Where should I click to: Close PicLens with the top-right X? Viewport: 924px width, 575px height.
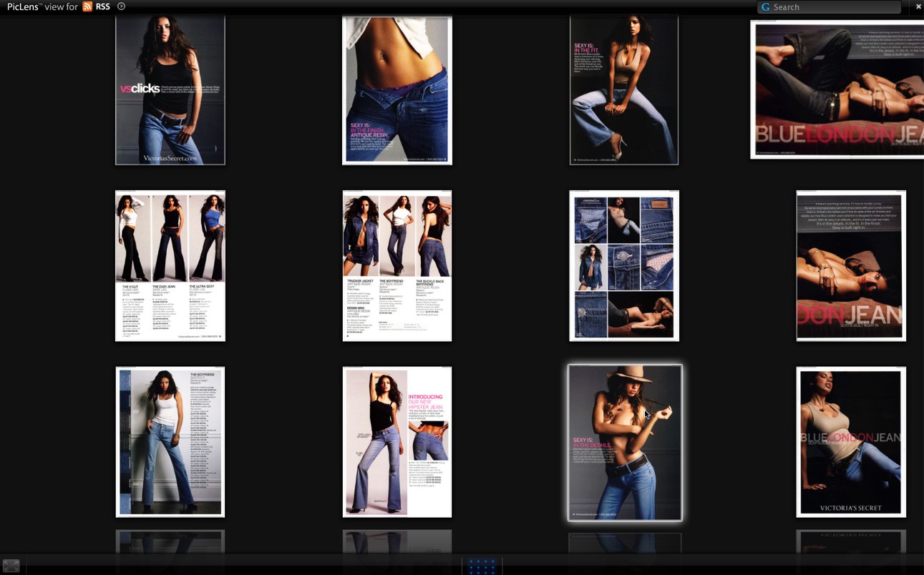pos(918,6)
